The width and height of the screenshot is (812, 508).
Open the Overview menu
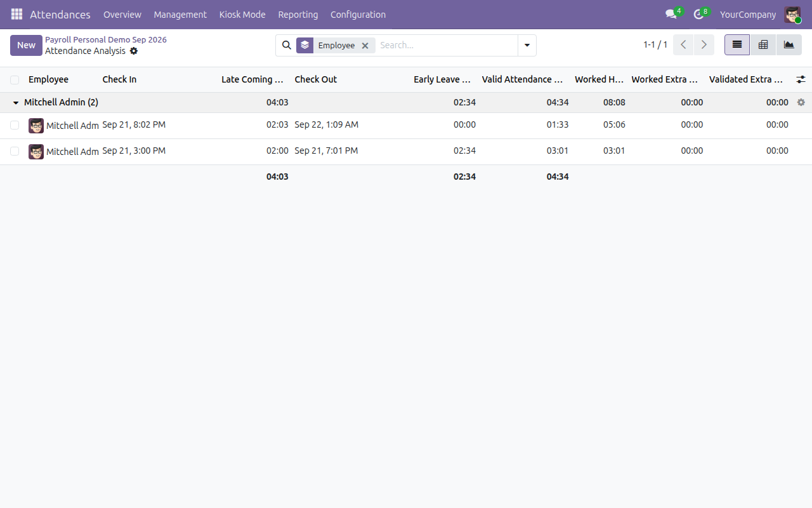click(x=122, y=14)
